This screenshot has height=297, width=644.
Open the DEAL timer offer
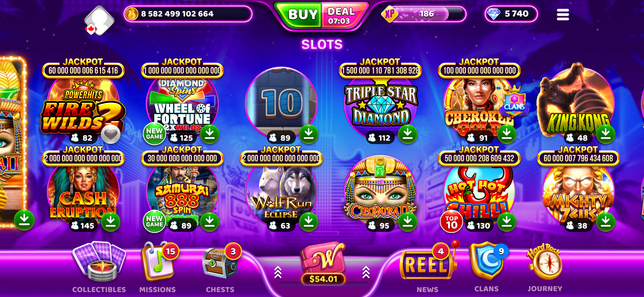[343, 16]
